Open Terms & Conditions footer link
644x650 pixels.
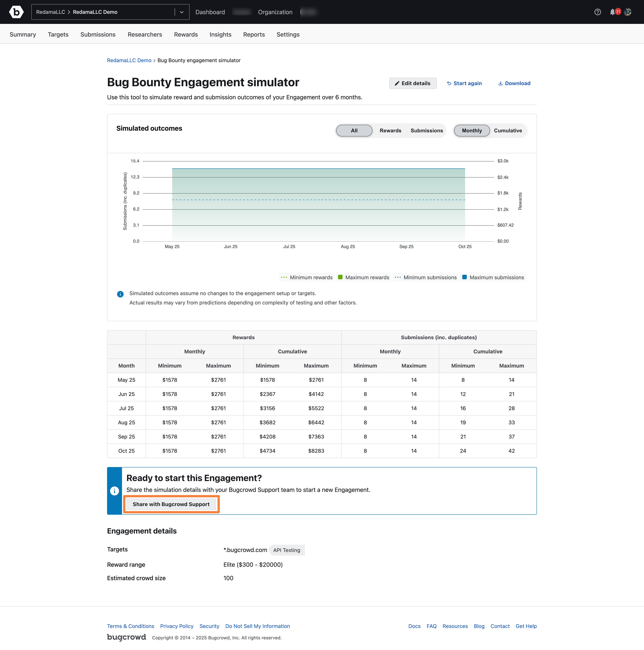pos(130,626)
